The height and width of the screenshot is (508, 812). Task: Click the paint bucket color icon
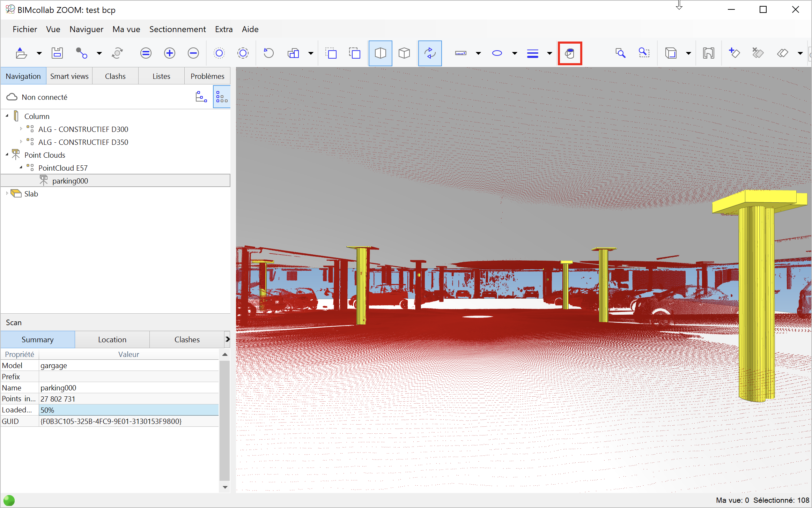tap(570, 53)
